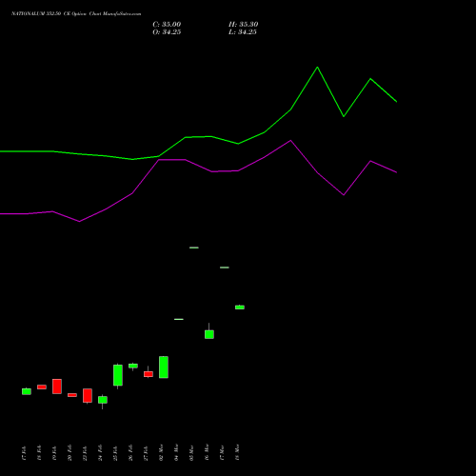Select the 24 Feb date label
476x476 pixels.
pyautogui.click(x=100, y=453)
